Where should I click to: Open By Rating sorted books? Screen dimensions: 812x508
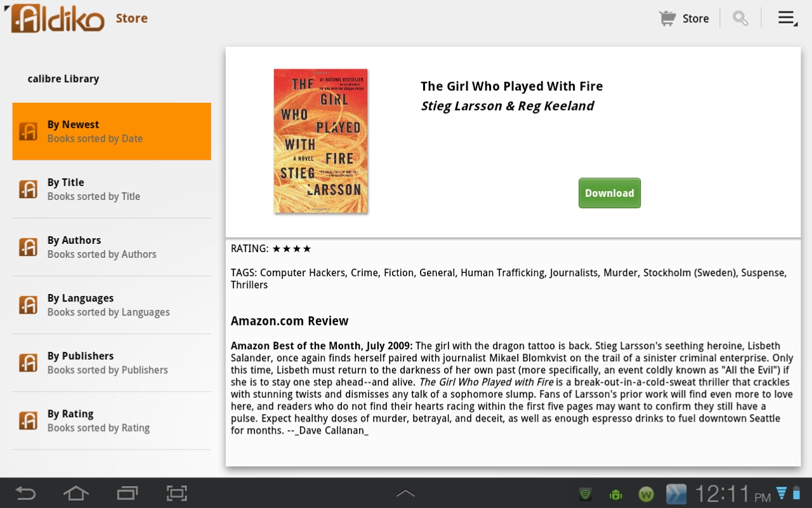[112, 420]
